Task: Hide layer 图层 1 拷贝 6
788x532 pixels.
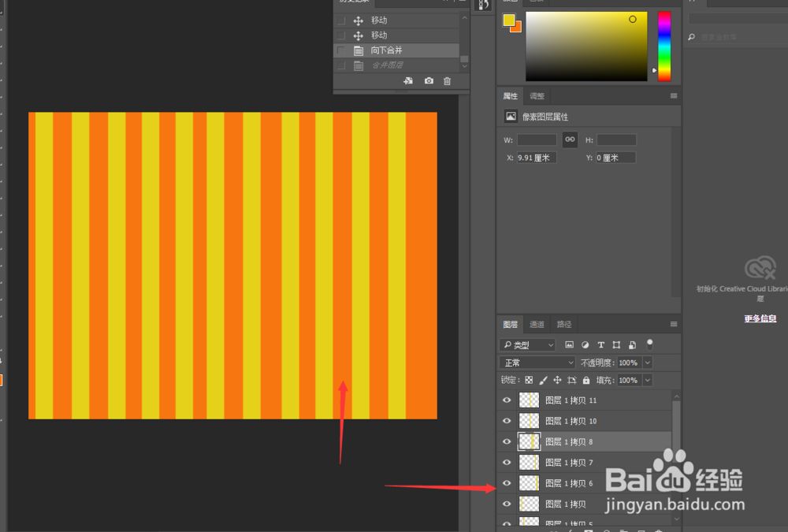Action: (507, 483)
